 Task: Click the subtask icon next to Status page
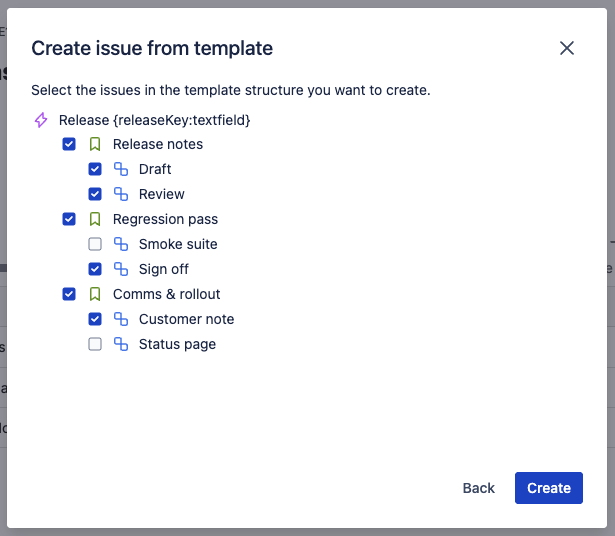[121, 344]
